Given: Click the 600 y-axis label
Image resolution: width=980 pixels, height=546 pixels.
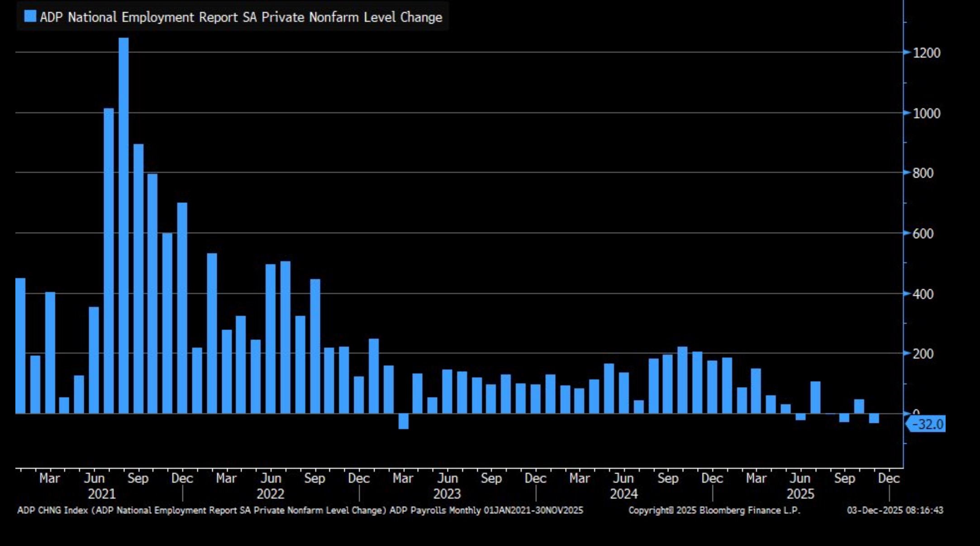Looking at the screenshot, I should [x=923, y=234].
